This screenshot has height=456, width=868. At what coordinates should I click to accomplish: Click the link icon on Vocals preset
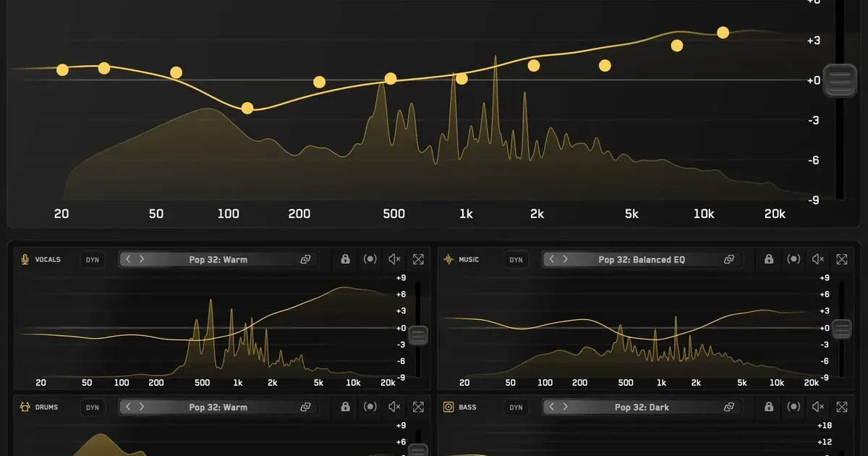[x=306, y=259]
